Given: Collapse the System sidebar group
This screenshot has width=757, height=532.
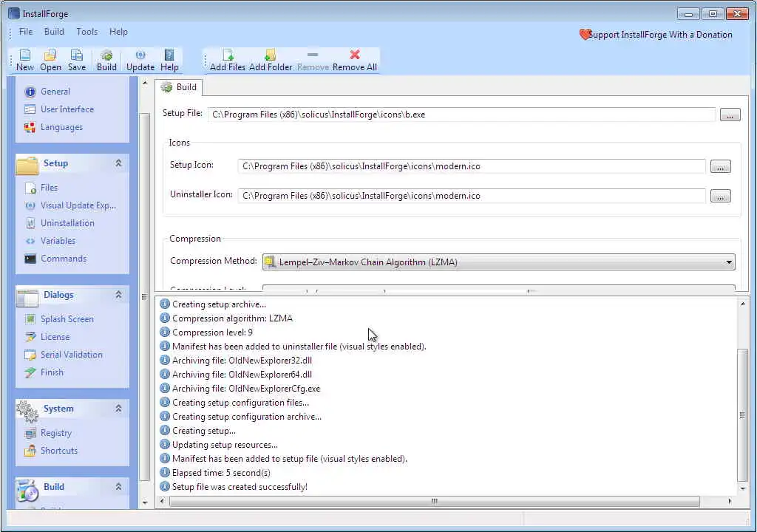Looking at the screenshot, I should 118,409.
